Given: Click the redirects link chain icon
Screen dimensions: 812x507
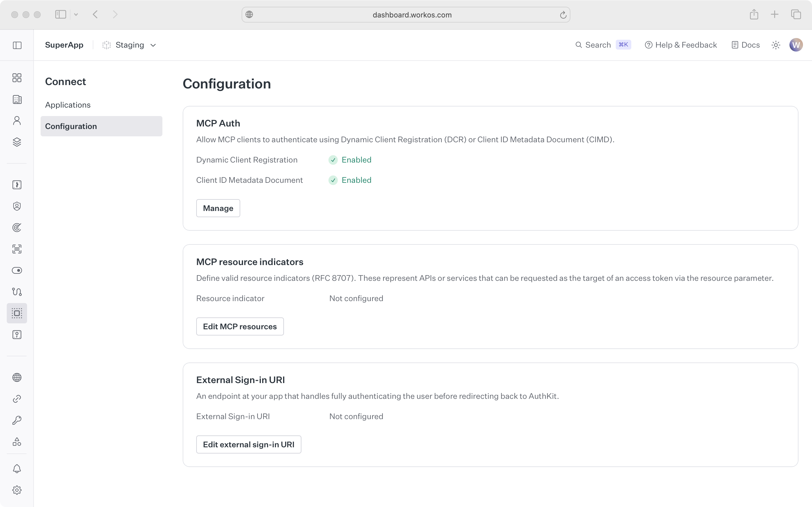Looking at the screenshot, I should click(17, 399).
